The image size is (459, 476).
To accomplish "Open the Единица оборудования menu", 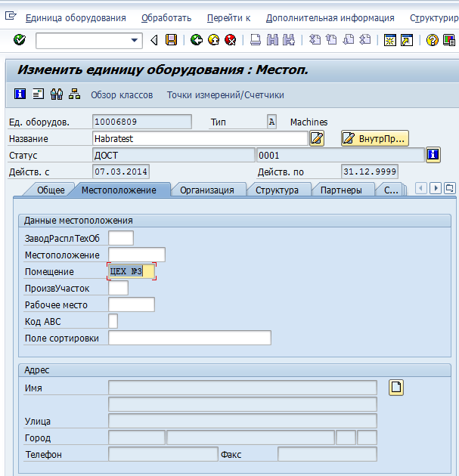I will coord(76,18).
